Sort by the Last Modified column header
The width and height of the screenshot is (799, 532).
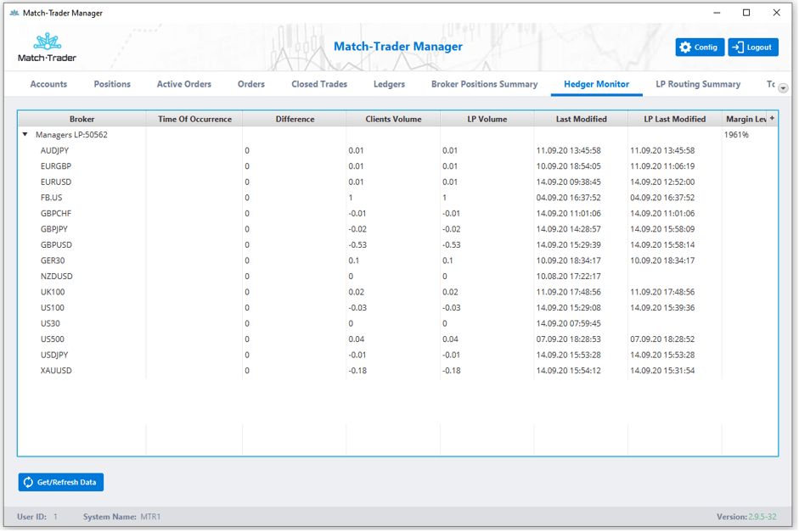[581, 120]
